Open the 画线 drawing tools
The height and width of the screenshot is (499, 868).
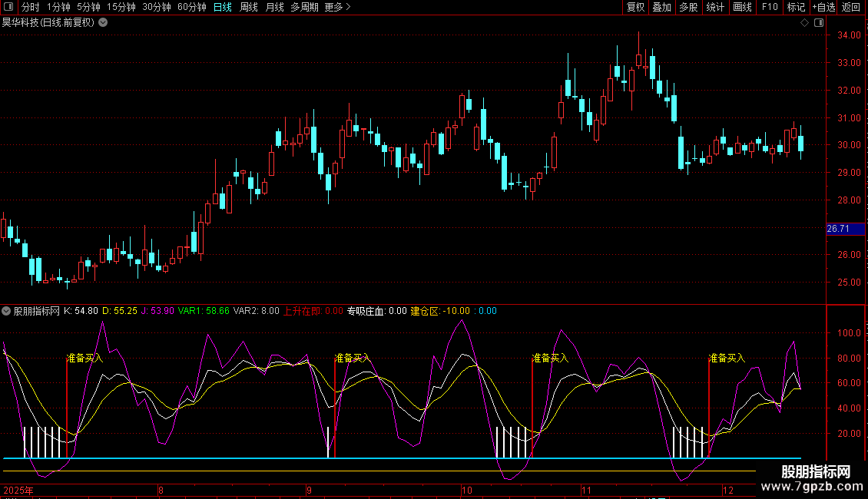click(x=742, y=8)
